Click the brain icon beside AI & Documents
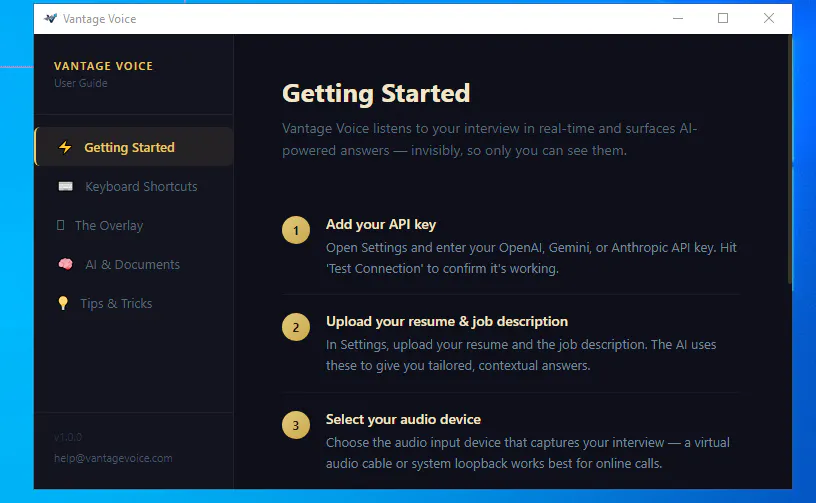The width and height of the screenshot is (816, 503). [66, 264]
